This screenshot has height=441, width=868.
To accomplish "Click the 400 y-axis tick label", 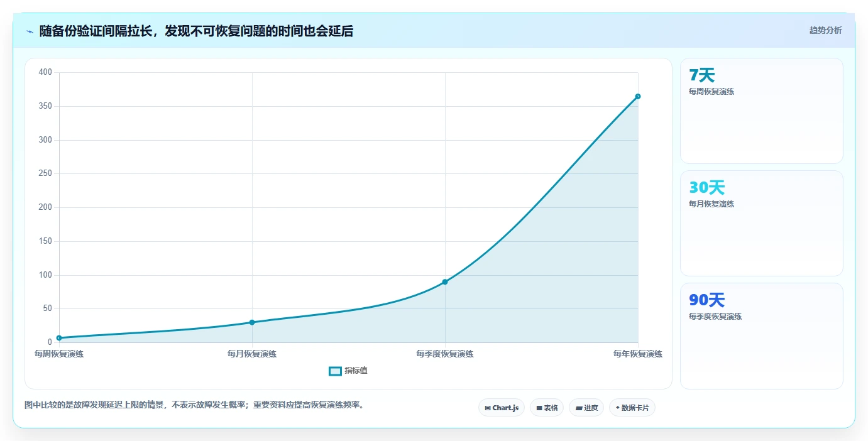I will click(45, 72).
